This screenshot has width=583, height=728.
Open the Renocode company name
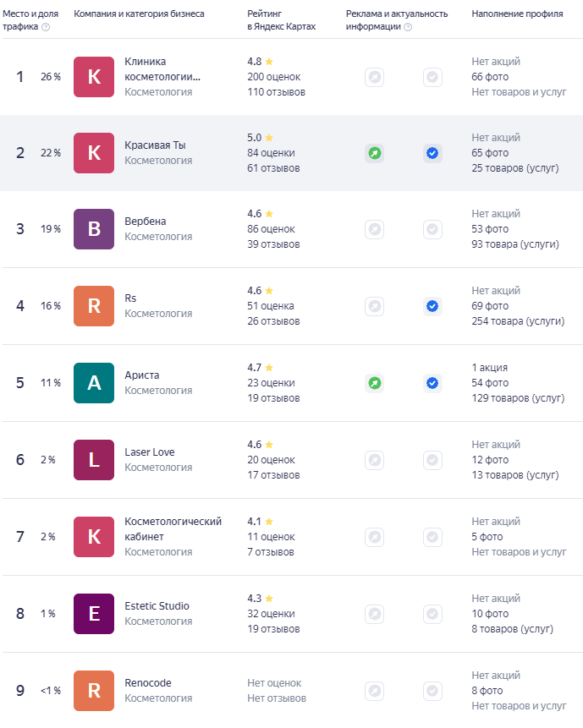coord(148,683)
